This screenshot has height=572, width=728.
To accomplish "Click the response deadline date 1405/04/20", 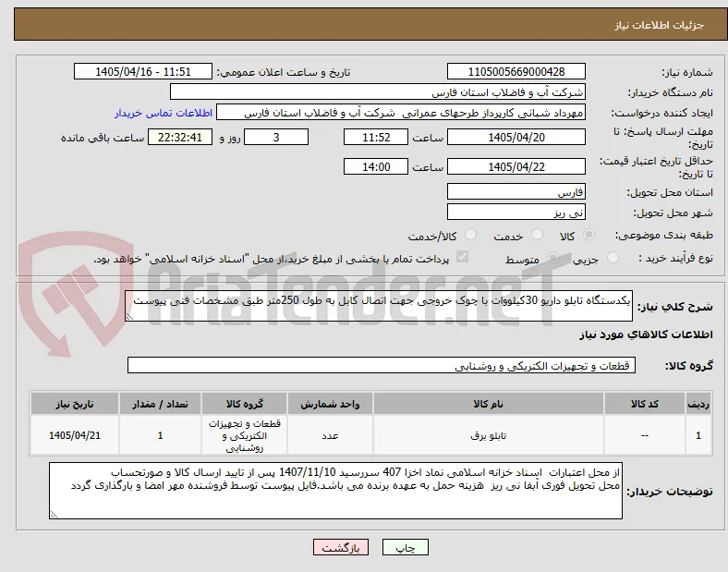I will (x=516, y=138).
